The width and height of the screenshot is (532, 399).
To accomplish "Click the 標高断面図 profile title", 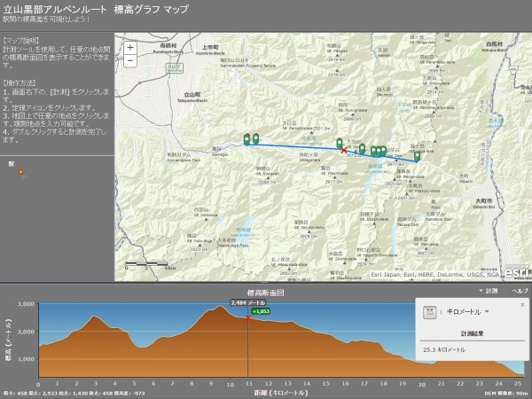I will point(264,290).
